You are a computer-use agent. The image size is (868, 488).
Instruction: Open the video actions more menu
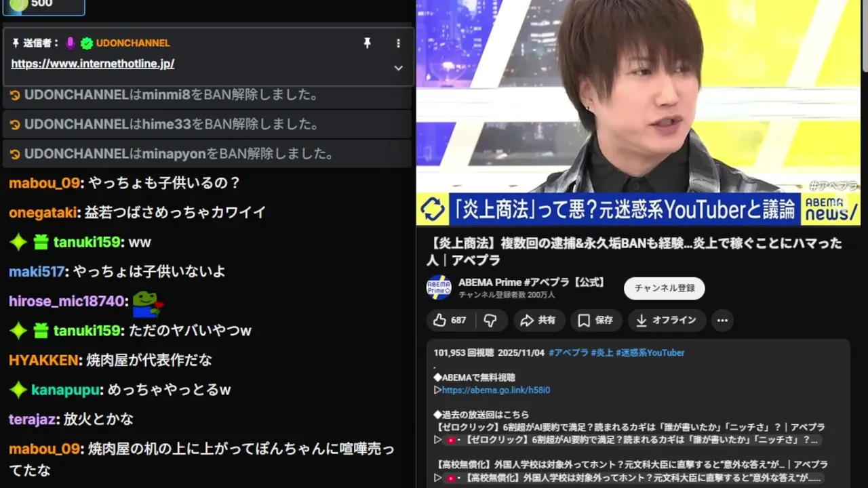point(722,321)
